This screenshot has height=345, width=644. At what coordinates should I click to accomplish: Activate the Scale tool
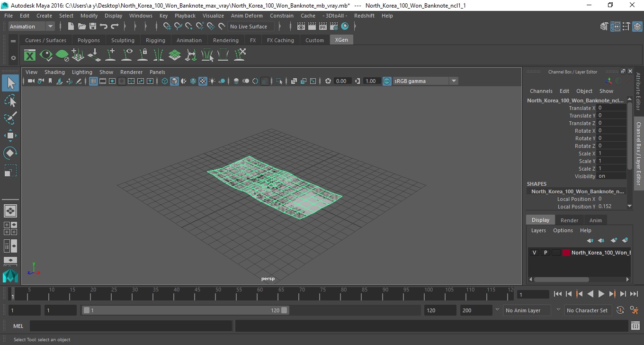click(10, 171)
